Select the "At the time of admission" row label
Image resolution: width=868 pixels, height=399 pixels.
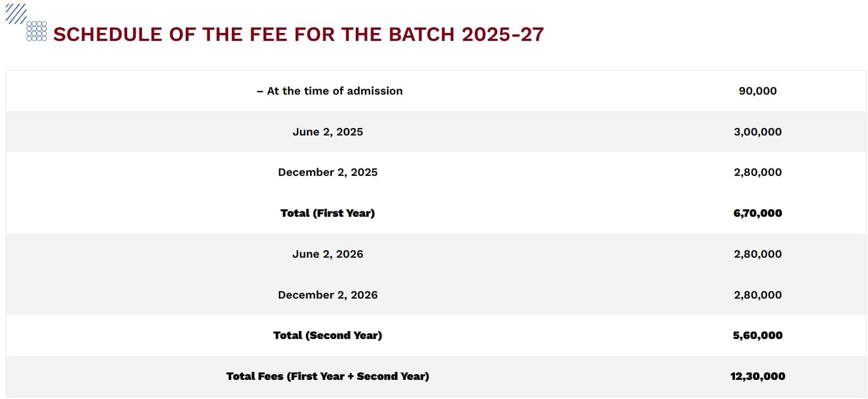point(330,91)
